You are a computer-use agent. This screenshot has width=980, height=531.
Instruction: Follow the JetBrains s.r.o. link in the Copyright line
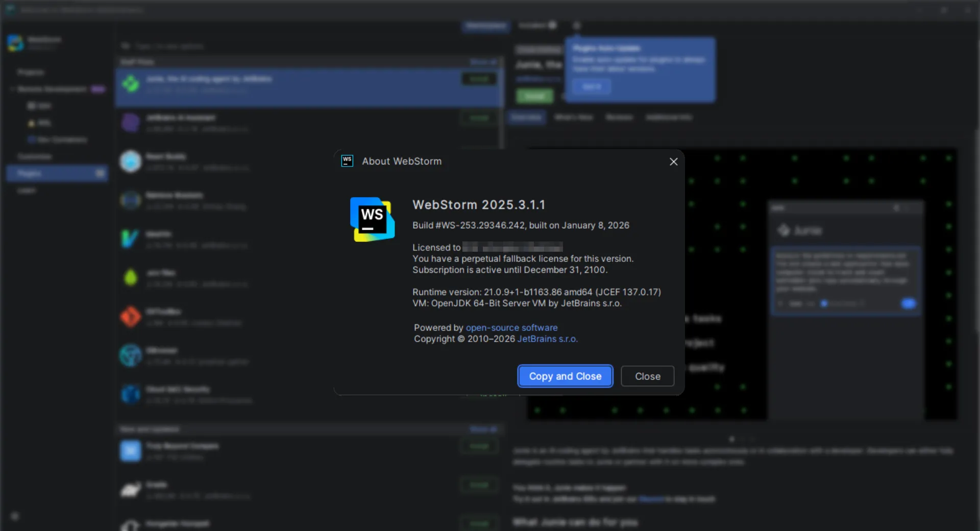[x=547, y=339]
